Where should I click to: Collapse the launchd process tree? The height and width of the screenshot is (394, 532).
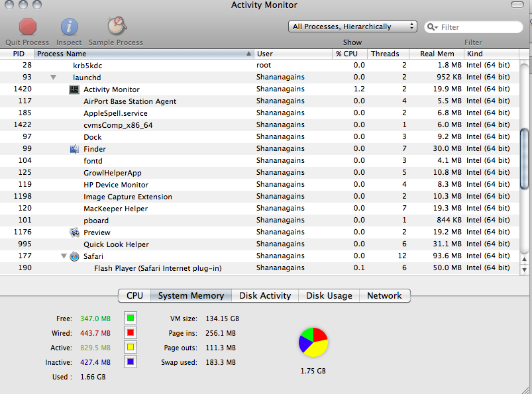click(x=53, y=77)
